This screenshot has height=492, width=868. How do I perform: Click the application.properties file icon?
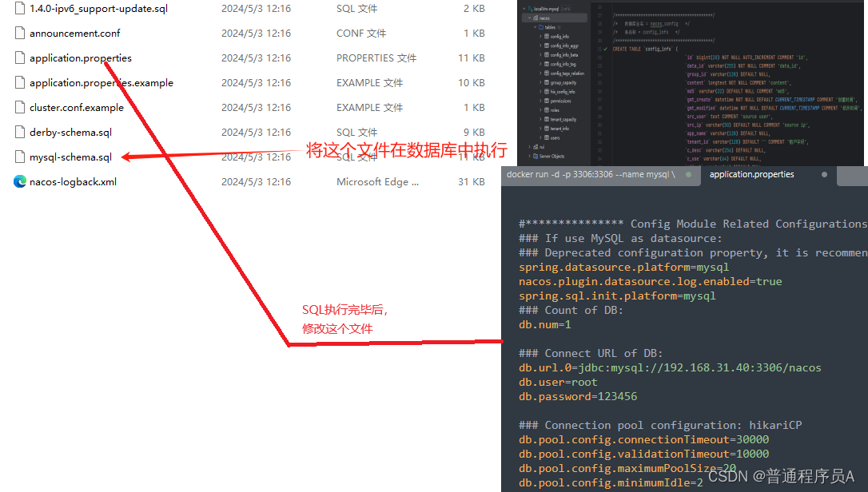pyautogui.click(x=20, y=58)
